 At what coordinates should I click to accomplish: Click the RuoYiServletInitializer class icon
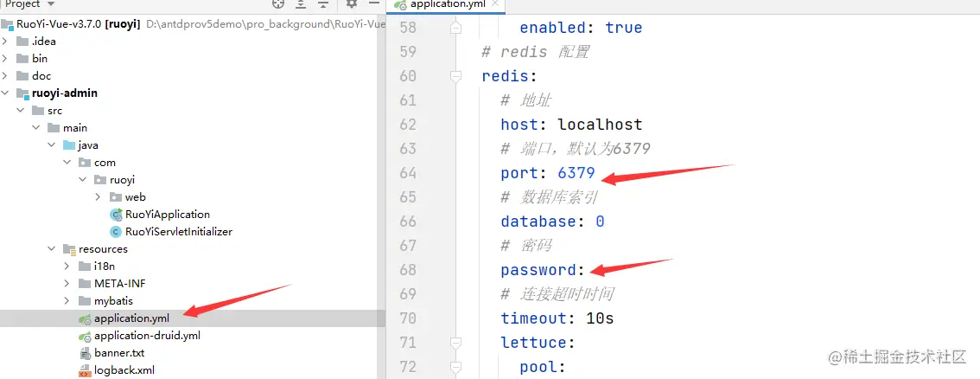pyautogui.click(x=116, y=232)
